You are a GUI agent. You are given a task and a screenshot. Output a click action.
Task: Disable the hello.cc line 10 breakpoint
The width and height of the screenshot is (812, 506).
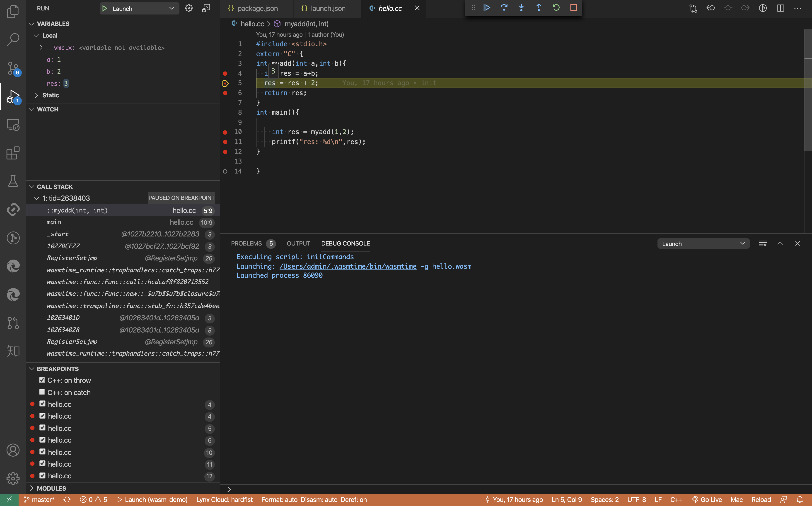pos(43,452)
